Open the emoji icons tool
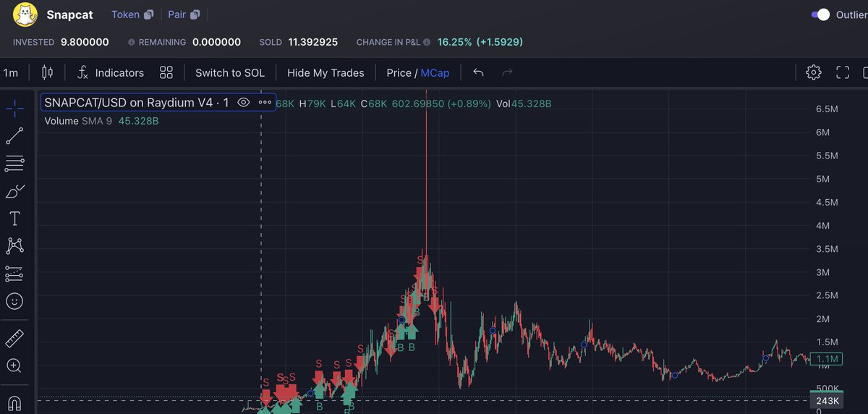The height and width of the screenshot is (414, 868). click(14, 301)
